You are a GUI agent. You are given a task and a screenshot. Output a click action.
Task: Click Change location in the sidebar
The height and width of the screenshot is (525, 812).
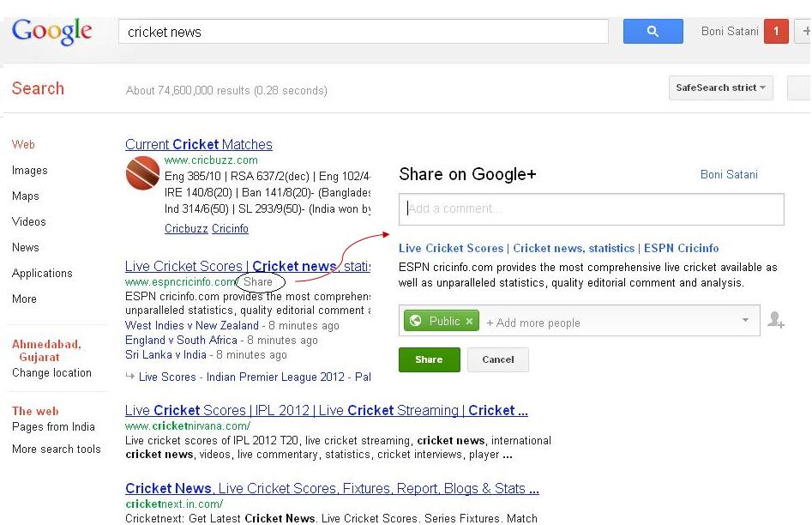[51, 373]
